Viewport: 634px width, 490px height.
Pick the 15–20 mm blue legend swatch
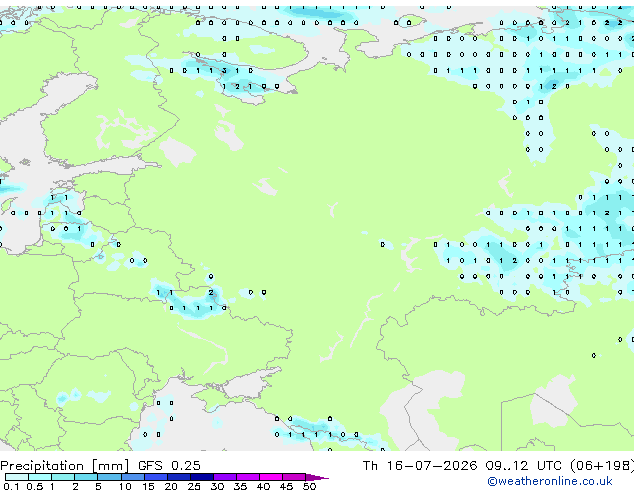(x=156, y=477)
